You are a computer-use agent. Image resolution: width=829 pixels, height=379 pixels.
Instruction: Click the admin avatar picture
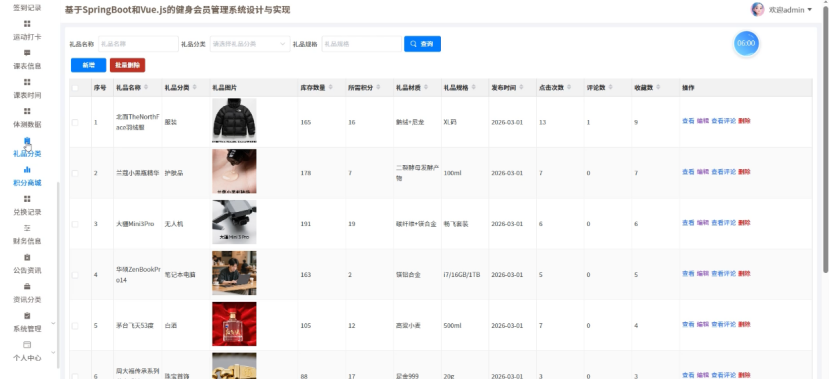pos(758,10)
